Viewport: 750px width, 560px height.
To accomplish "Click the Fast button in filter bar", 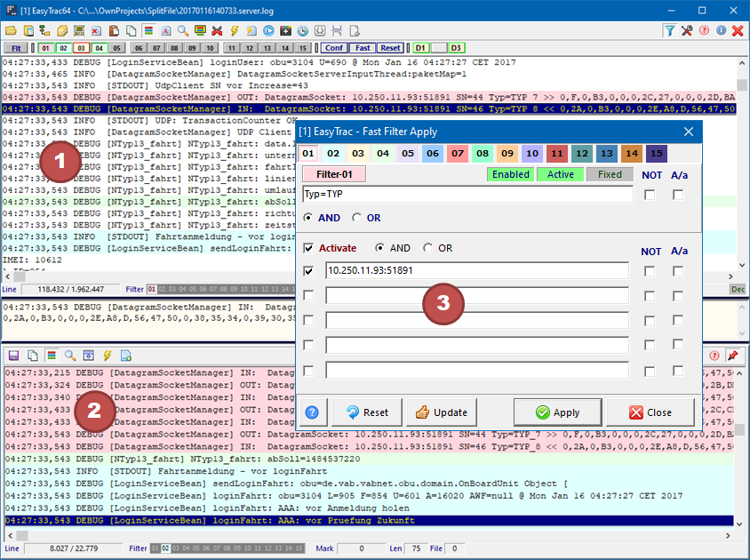I will click(363, 48).
